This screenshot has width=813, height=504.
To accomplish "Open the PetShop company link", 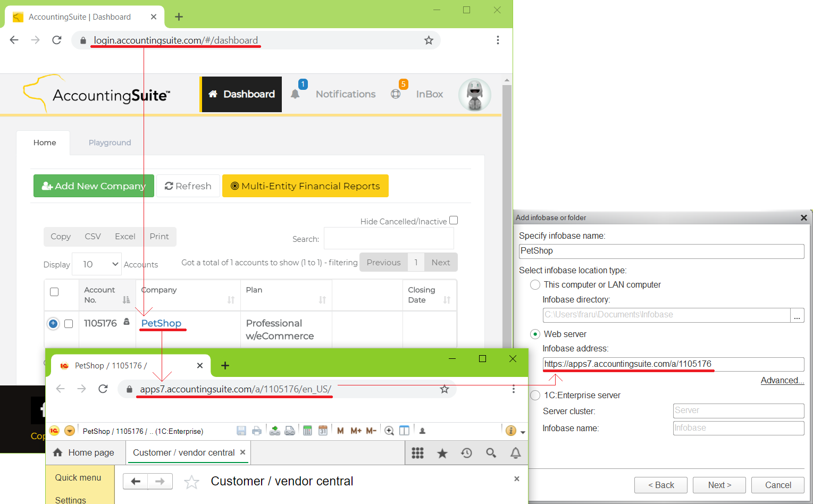I will pos(161,323).
